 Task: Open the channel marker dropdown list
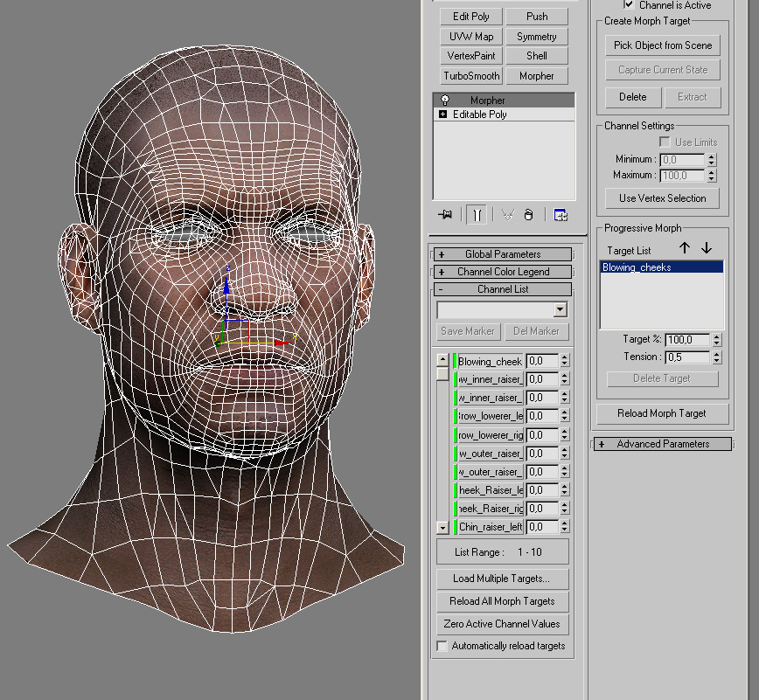pos(560,310)
